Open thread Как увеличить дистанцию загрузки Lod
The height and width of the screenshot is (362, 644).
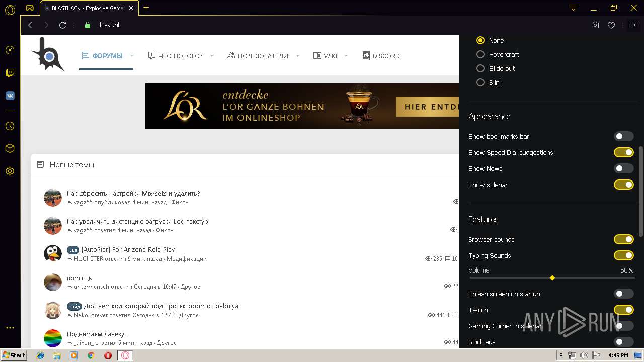tap(137, 221)
